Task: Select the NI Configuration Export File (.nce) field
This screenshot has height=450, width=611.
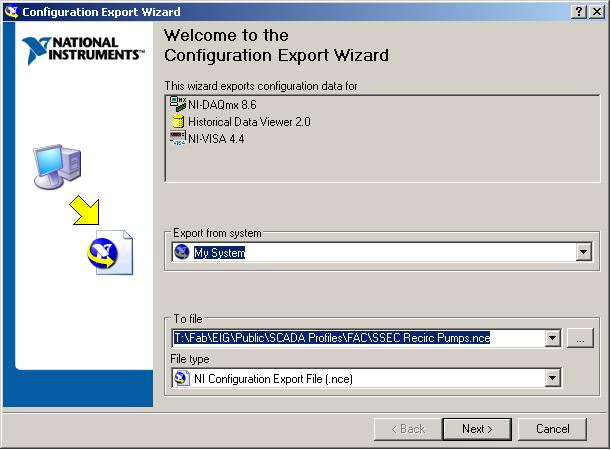Action: coord(366,378)
